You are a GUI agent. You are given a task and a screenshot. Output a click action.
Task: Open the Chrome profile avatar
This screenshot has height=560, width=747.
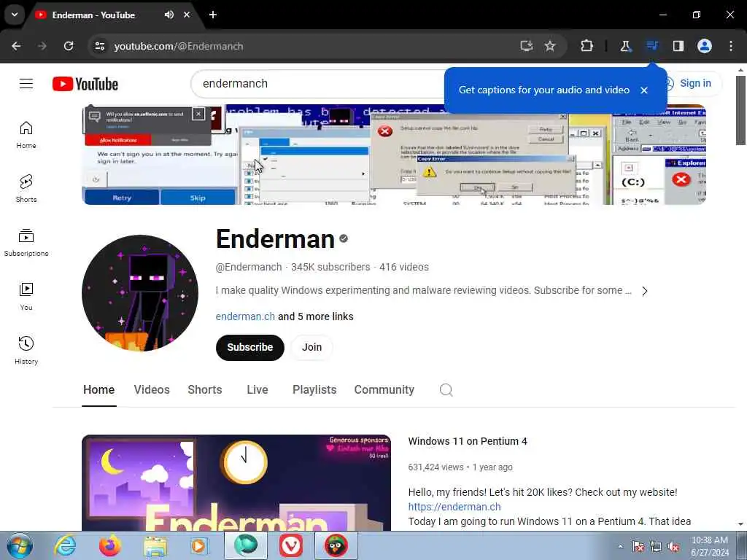705,46
